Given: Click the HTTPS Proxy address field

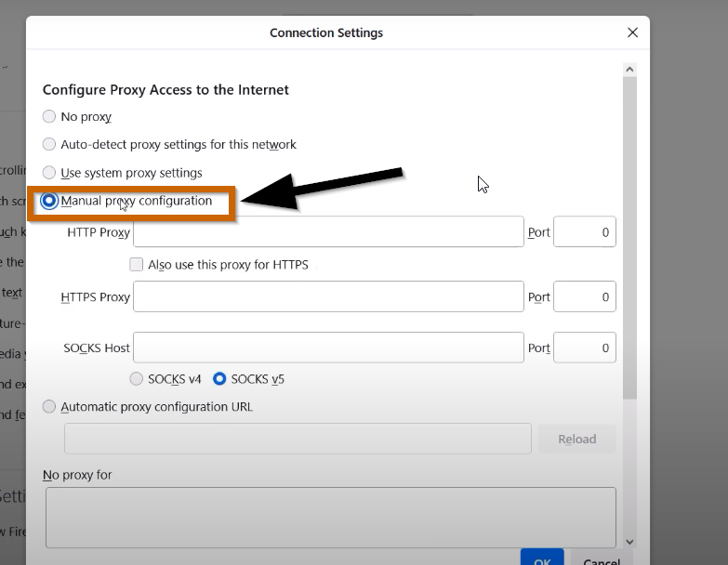Looking at the screenshot, I should 329,296.
